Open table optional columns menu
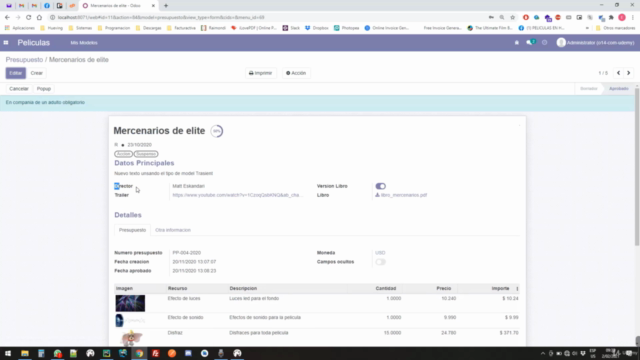640x360 pixels. pos(517,289)
